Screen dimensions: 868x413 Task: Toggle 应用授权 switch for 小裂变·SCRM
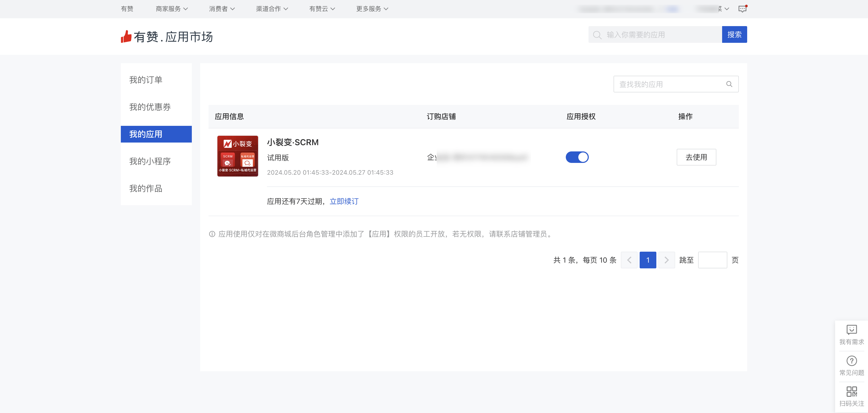point(577,157)
